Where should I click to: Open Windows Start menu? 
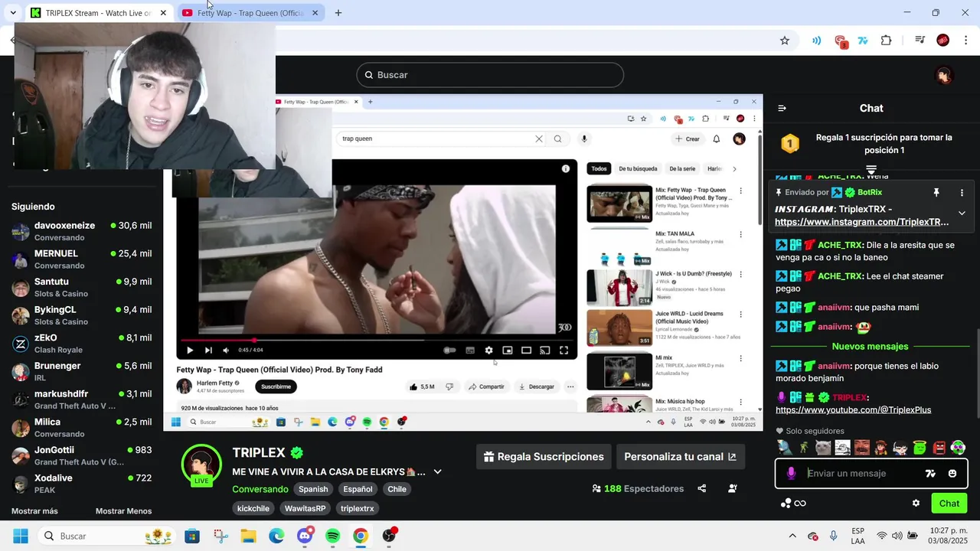pos(21,536)
